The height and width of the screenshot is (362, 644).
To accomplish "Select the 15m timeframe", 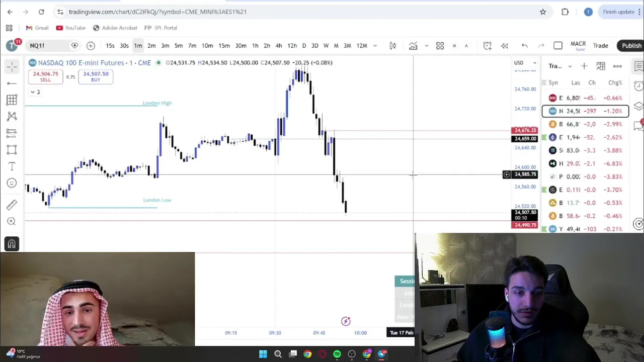I will coord(224,46).
